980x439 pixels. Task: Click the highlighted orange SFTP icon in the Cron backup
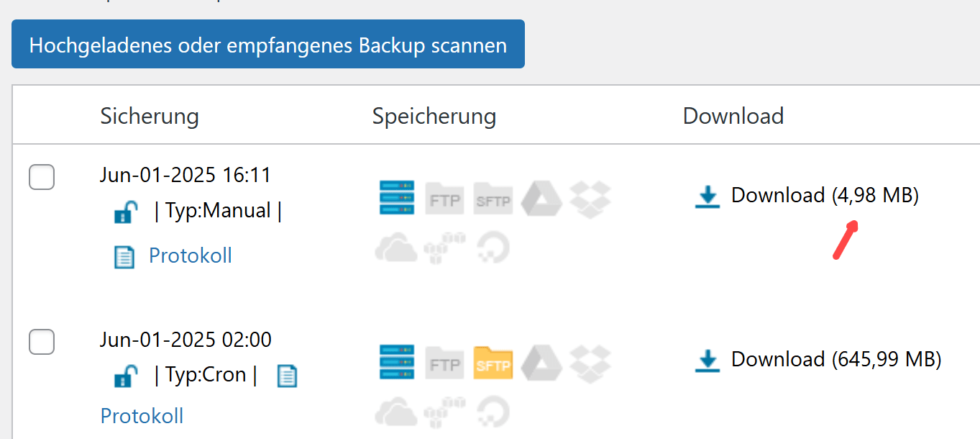[493, 363]
